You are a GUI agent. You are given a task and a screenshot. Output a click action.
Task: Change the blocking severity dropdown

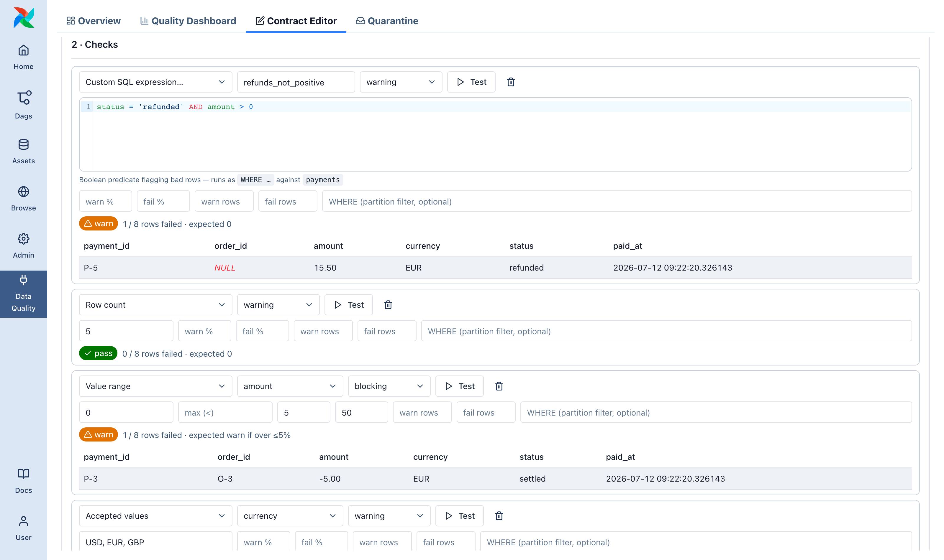click(x=389, y=386)
